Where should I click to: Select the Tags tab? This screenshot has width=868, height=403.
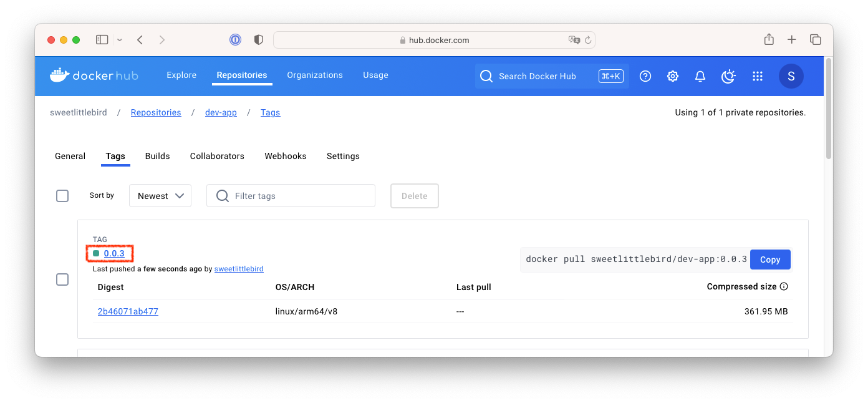tap(115, 156)
